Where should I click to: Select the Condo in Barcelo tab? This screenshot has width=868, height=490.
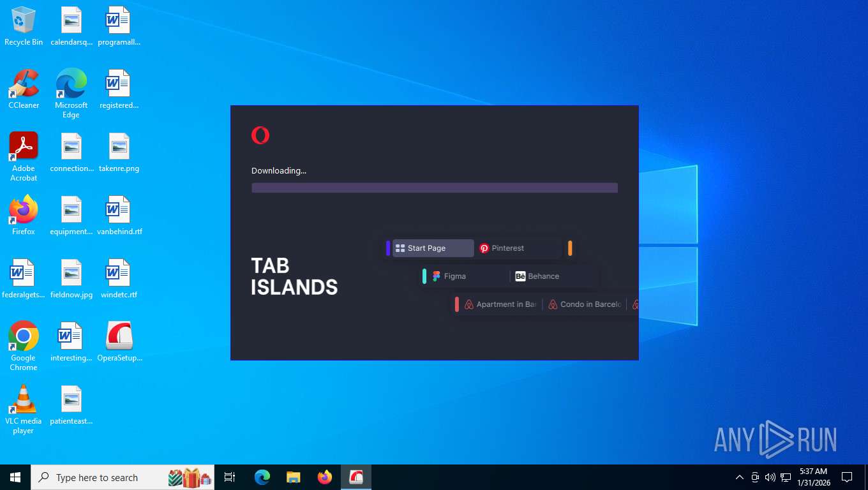pyautogui.click(x=585, y=304)
